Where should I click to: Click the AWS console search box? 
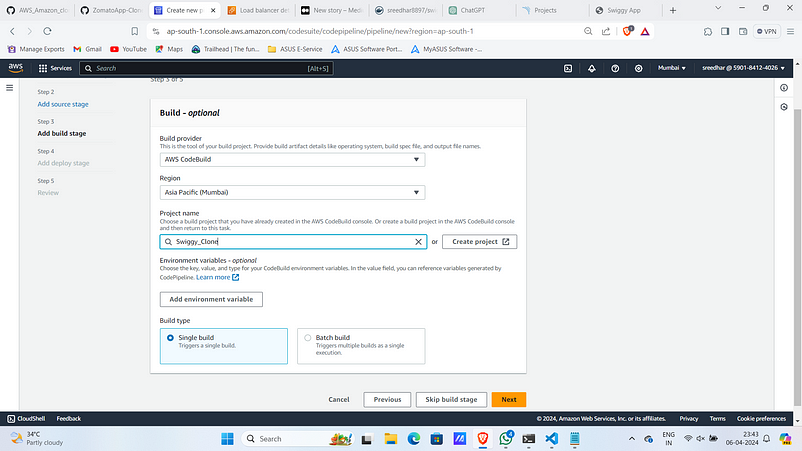tap(206, 68)
